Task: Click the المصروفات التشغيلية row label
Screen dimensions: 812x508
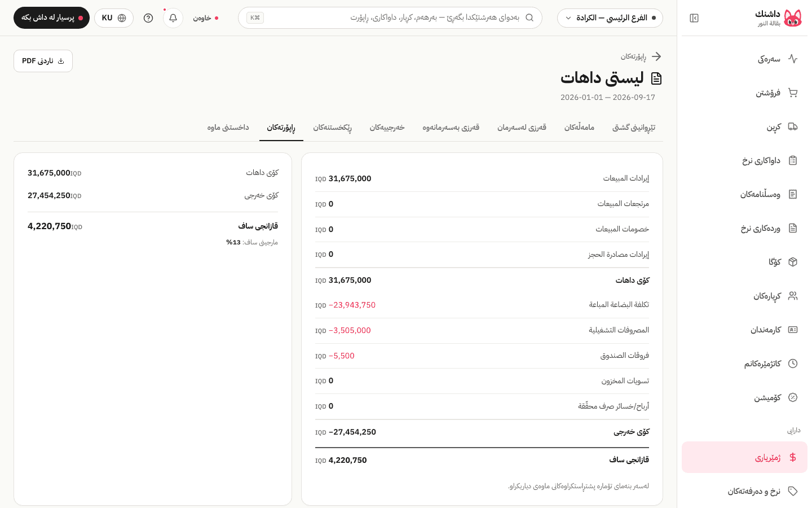Action: (619, 330)
